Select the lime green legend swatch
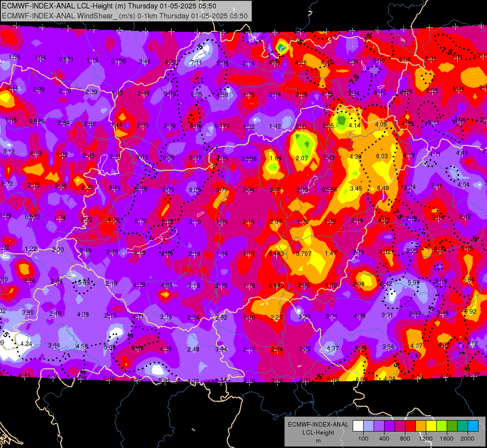This screenshot has width=487, height=448. tap(442, 426)
